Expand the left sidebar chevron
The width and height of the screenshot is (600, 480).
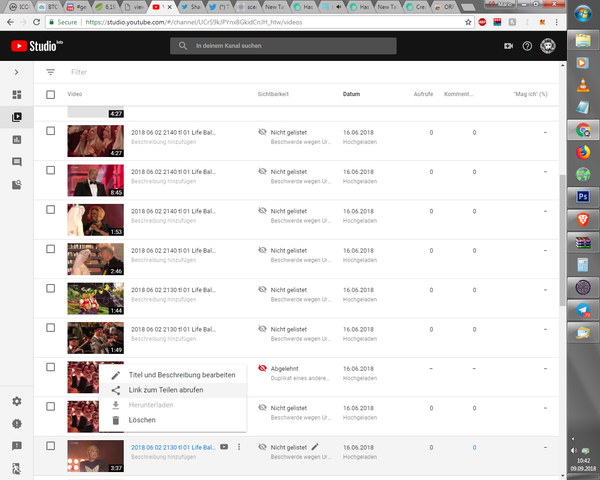pos(16,72)
